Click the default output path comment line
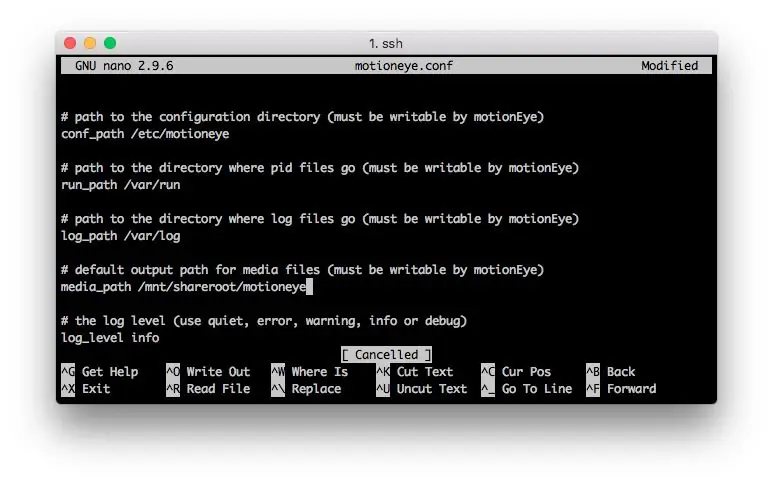Screen dimensions: 773x484 point(302,270)
